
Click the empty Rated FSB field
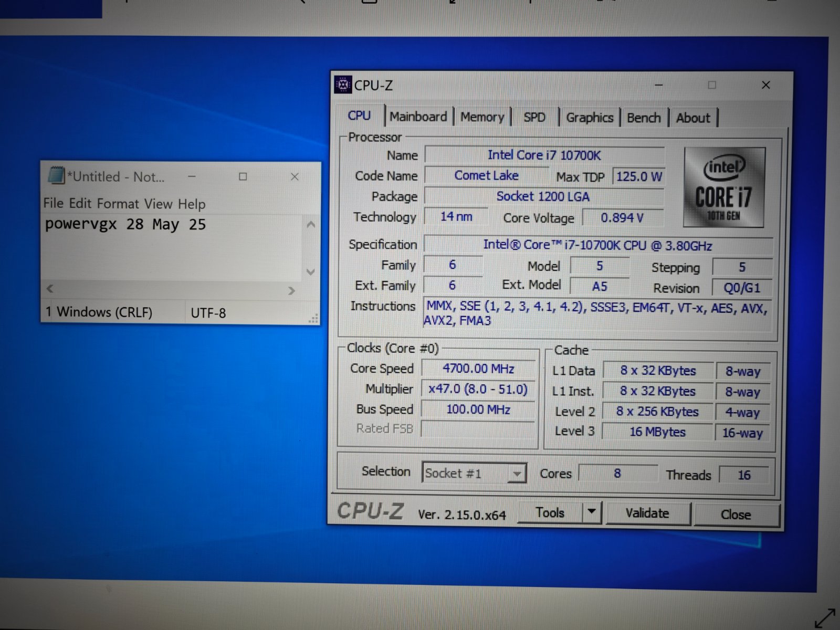coord(478,429)
